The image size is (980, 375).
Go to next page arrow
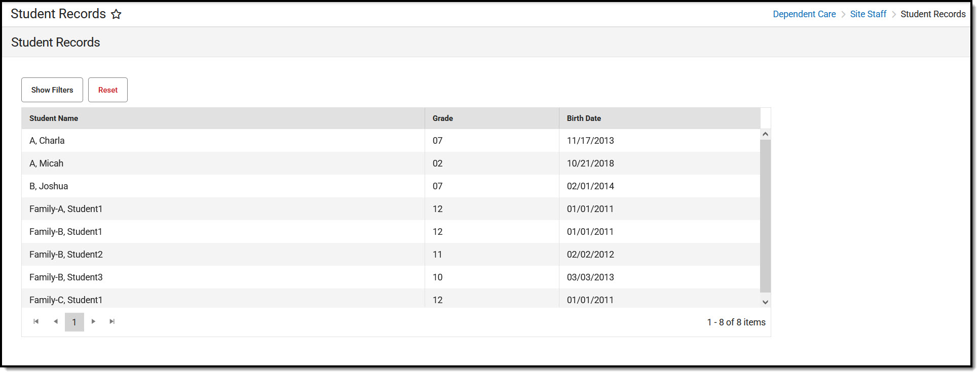[93, 321]
